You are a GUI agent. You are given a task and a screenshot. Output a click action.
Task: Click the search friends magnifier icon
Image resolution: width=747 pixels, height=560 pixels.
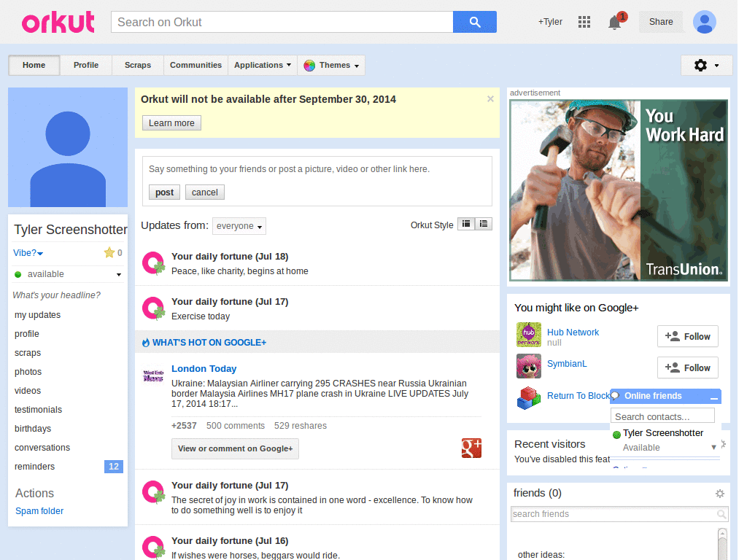(721, 514)
